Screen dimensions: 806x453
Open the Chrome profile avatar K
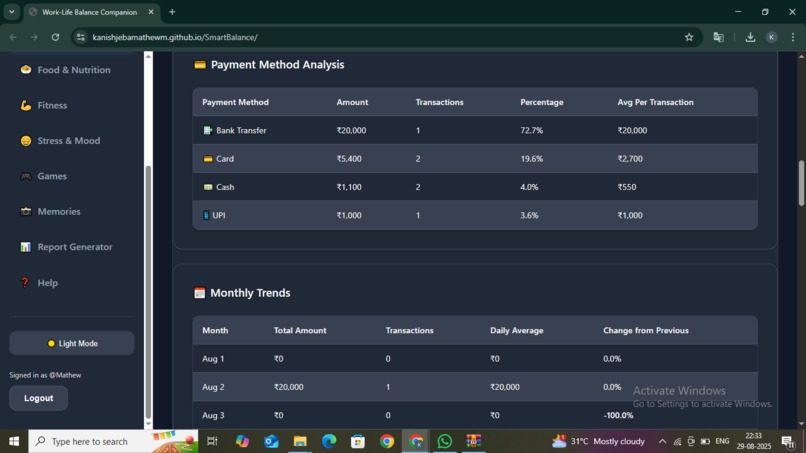click(772, 37)
